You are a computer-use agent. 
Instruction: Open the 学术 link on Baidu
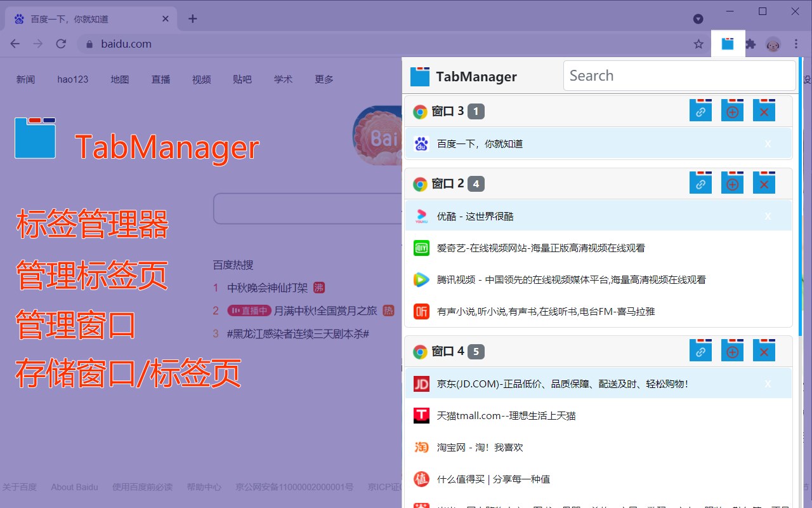pos(284,79)
